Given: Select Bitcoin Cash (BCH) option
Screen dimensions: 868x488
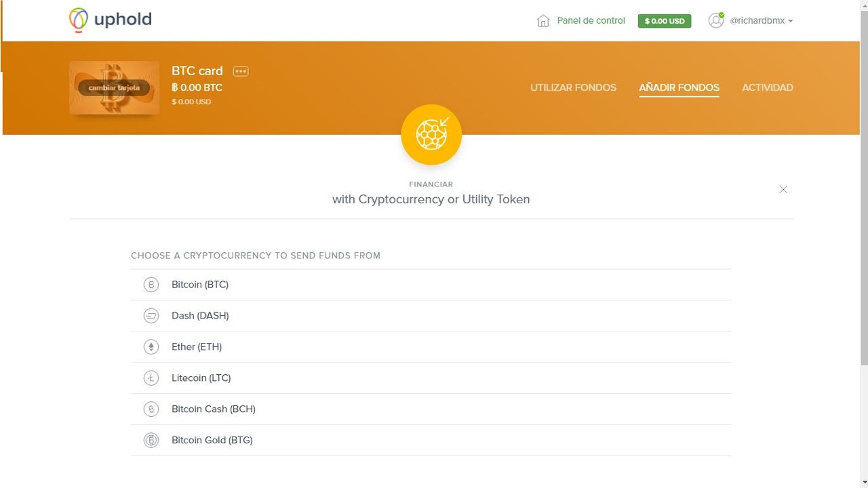Looking at the screenshot, I should coord(431,409).
